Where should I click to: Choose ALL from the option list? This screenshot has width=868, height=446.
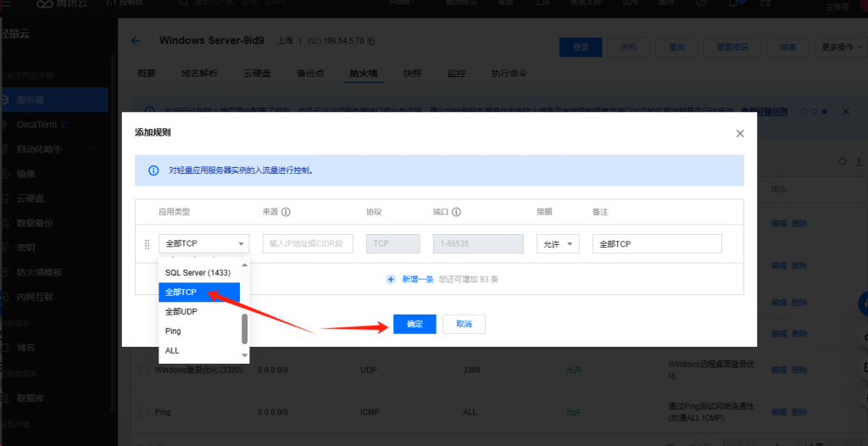click(x=199, y=351)
